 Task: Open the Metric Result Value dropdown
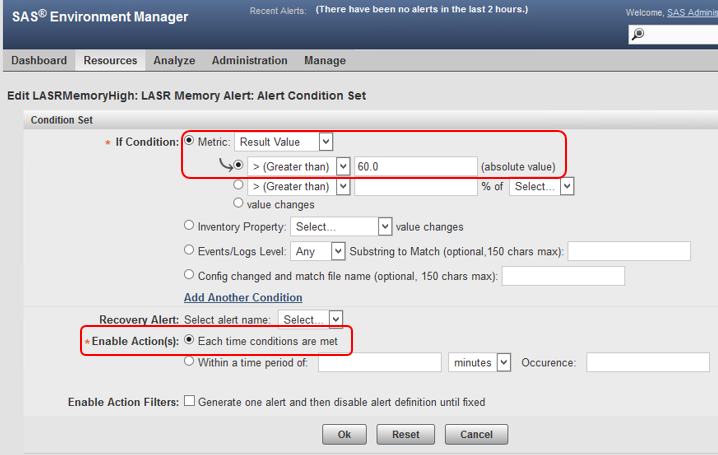tap(283, 142)
